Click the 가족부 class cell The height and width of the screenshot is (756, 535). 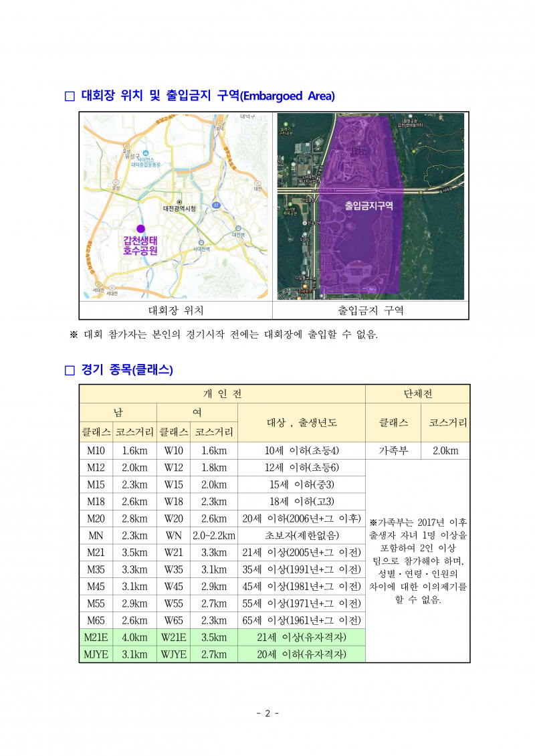click(393, 451)
